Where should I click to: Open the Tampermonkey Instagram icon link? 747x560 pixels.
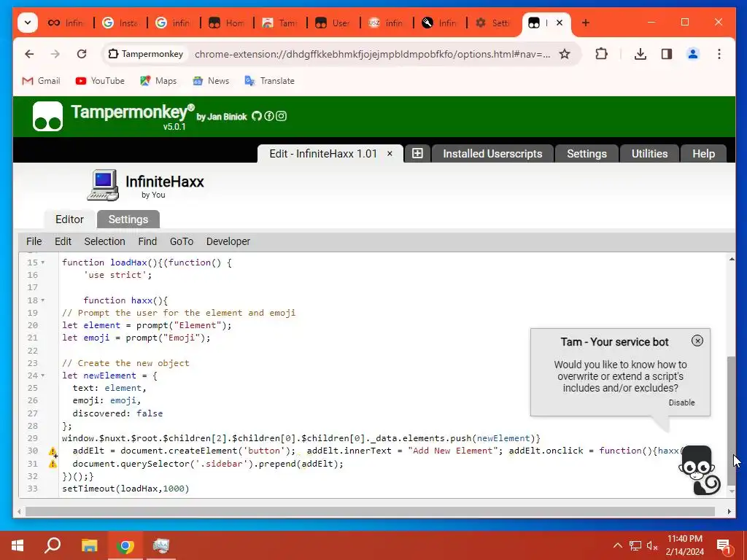coord(281,116)
